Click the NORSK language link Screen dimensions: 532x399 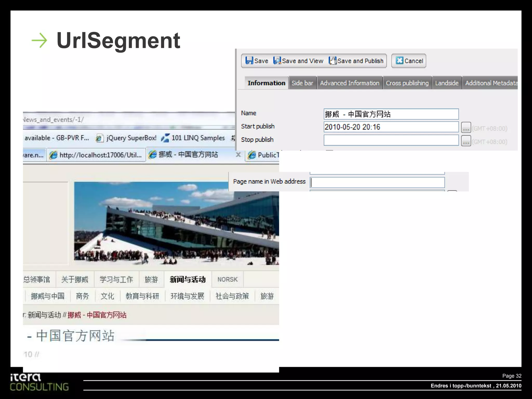227,279
